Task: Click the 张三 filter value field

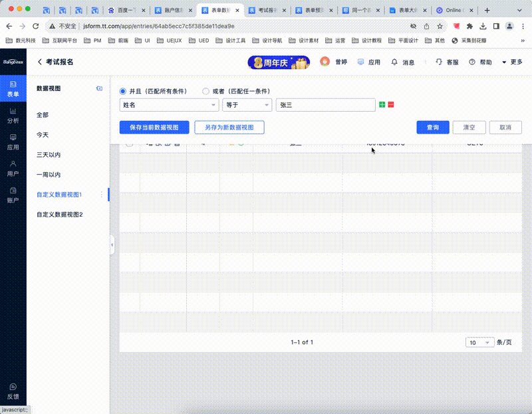Action: pyautogui.click(x=326, y=105)
